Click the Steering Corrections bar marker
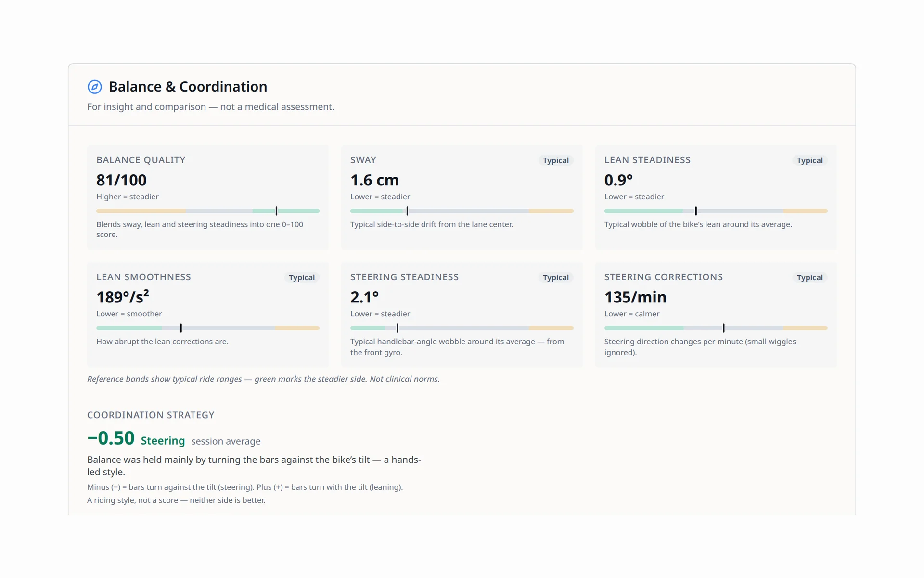924x578 pixels. coord(723,328)
